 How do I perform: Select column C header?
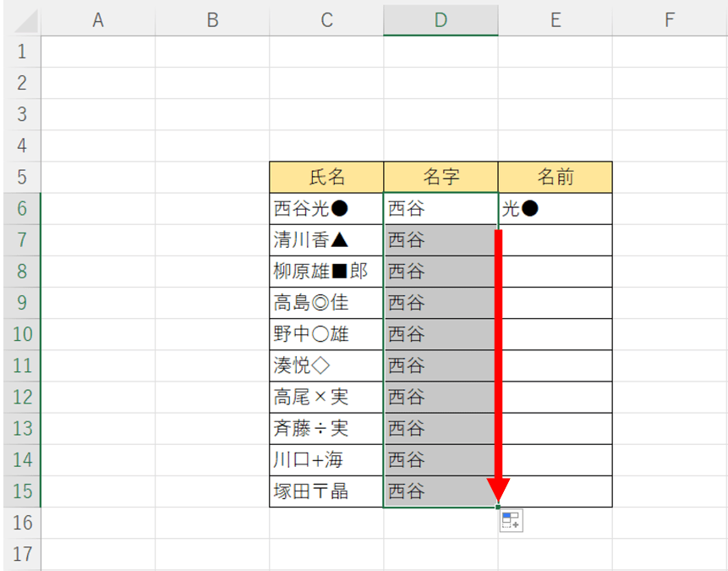click(x=326, y=20)
